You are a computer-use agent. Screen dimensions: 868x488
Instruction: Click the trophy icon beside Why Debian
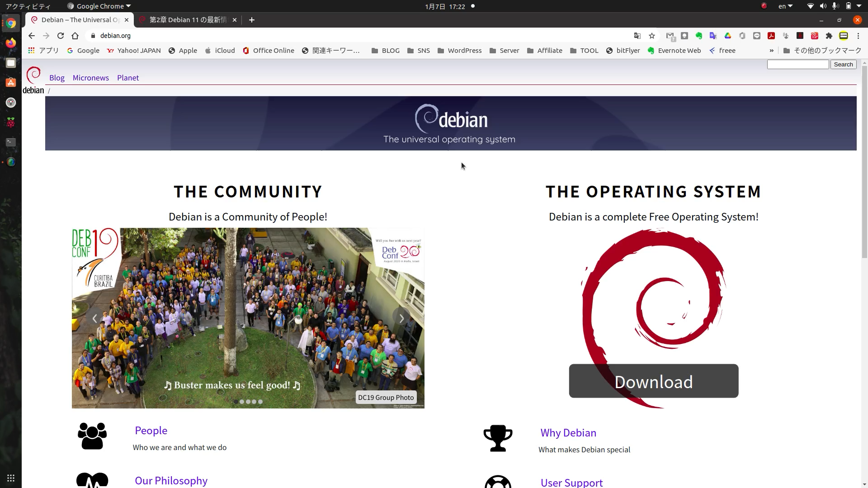point(498,438)
